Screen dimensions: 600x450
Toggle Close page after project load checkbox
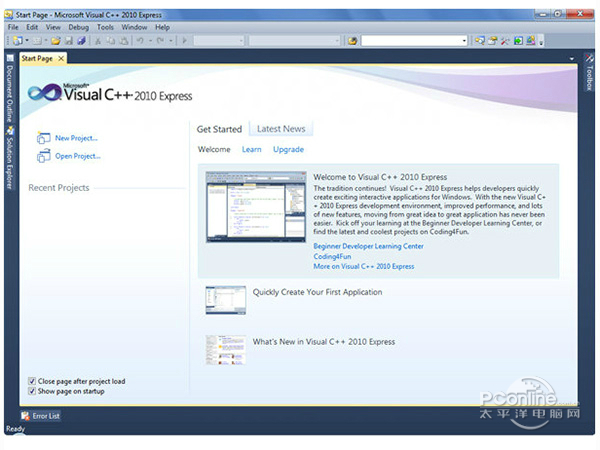32,381
